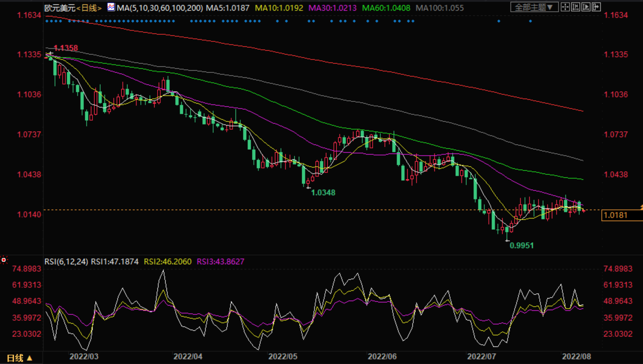
Task: Click the 2022/08 date on the time axis
Action: pyautogui.click(x=577, y=356)
